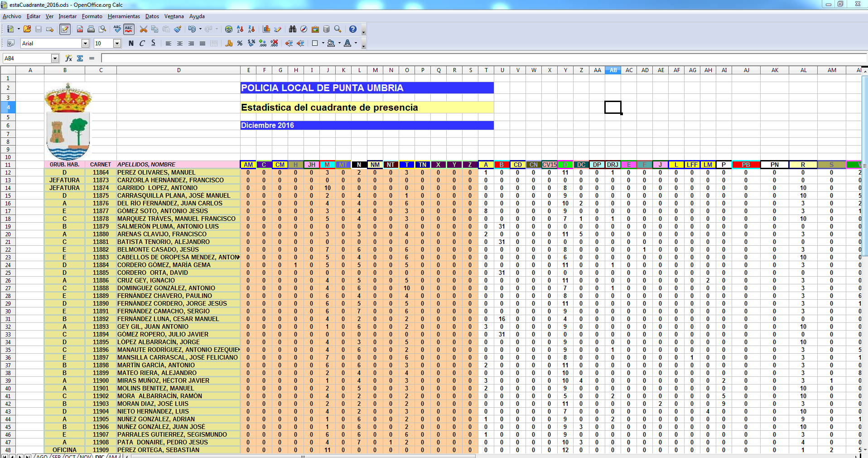Open the Find & Replace binoculars tool
The height and width of the screenshot is (458, 868).
[x=292, y=29]
